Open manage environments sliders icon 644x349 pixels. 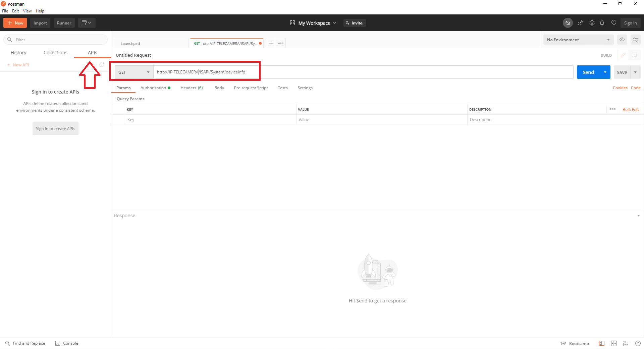coord(636,40)
